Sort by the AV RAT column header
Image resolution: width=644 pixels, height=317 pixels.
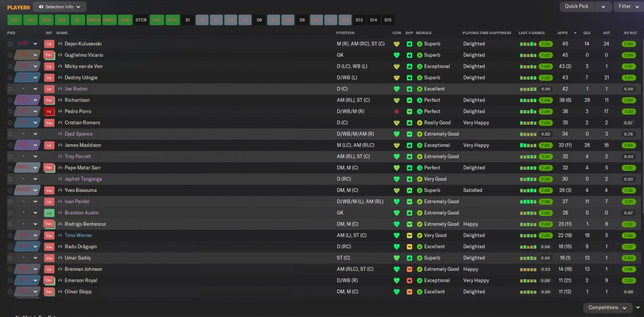point(630,33)
